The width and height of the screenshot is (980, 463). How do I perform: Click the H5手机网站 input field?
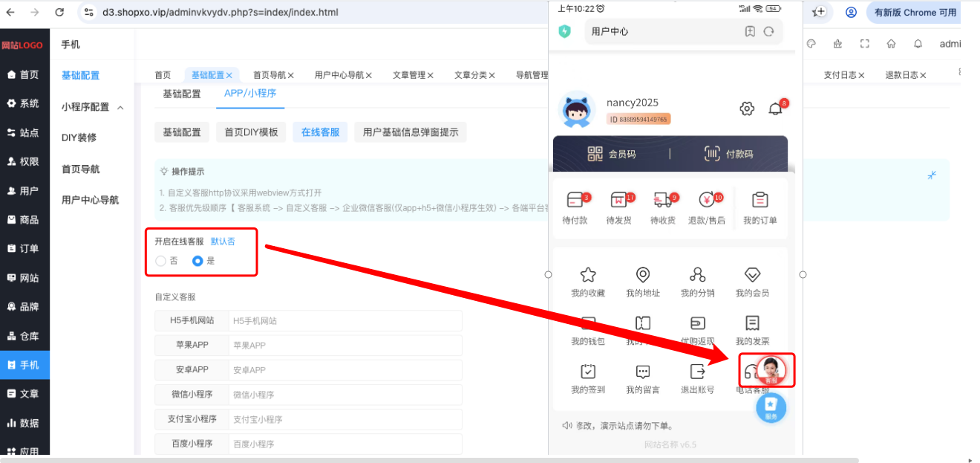pyautogui.click(x=345, y=321)
